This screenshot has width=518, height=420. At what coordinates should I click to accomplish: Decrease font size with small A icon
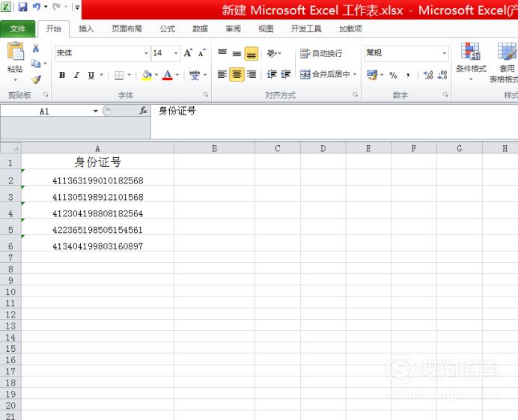click(x=201, y=53)
